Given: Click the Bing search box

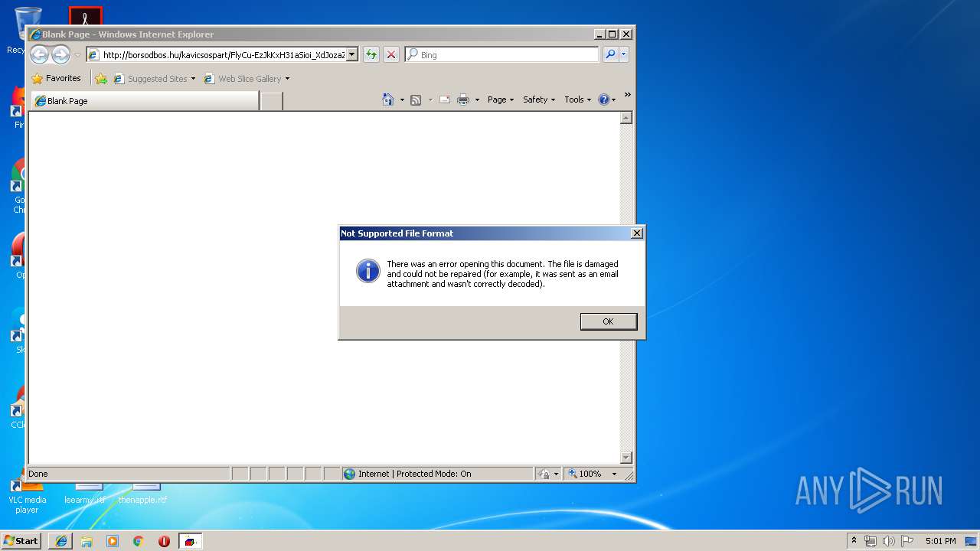Looking at the screenshot, I should [x=502, y=54].
